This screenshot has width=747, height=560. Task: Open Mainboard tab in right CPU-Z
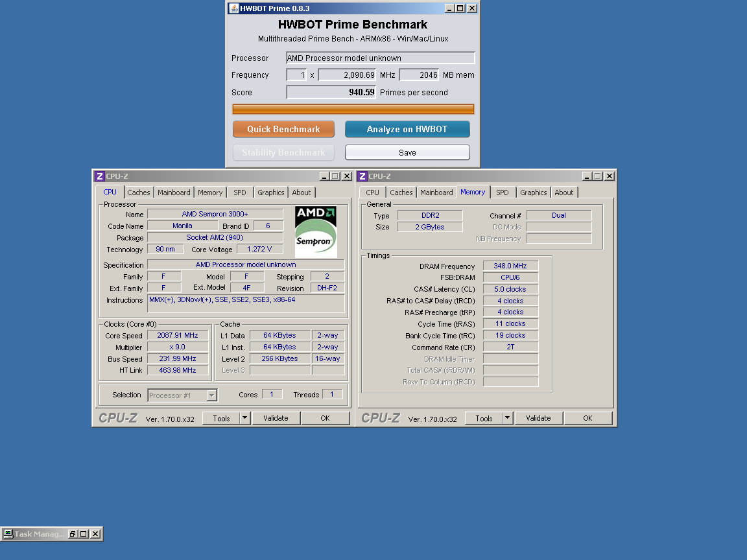click(436, 192)
